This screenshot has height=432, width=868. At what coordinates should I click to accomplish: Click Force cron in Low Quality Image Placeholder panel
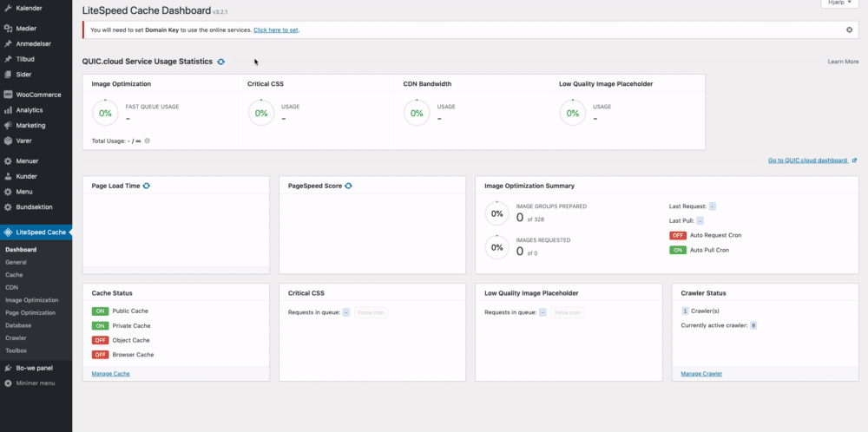click(567, 312)
